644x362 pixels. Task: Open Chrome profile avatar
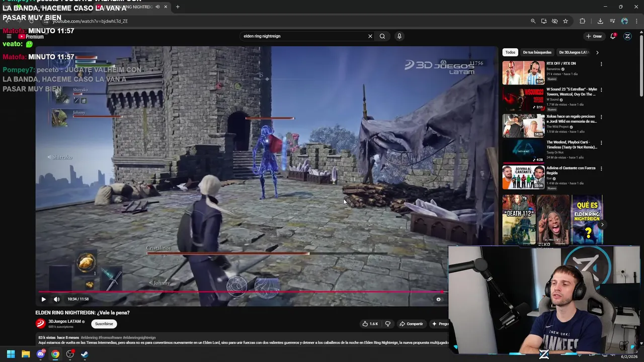click(x=624, y=21)
